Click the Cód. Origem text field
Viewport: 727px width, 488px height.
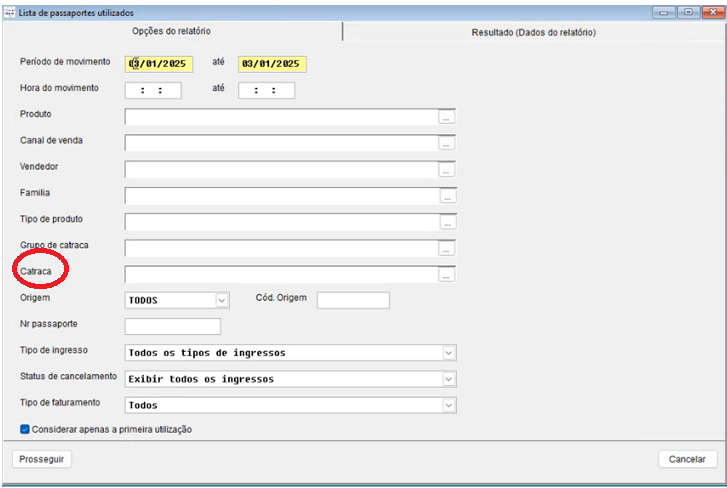352,300
